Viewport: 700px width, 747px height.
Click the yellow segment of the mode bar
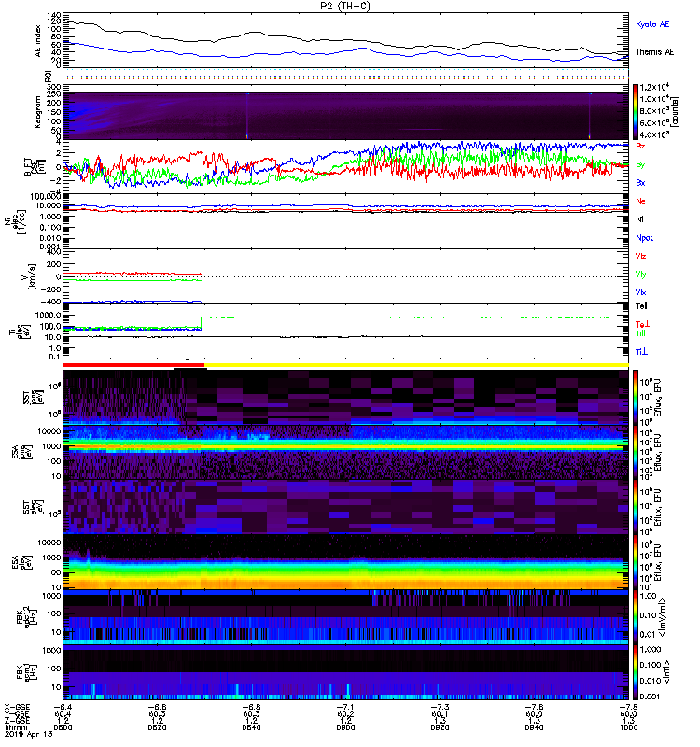coord(416,365)
